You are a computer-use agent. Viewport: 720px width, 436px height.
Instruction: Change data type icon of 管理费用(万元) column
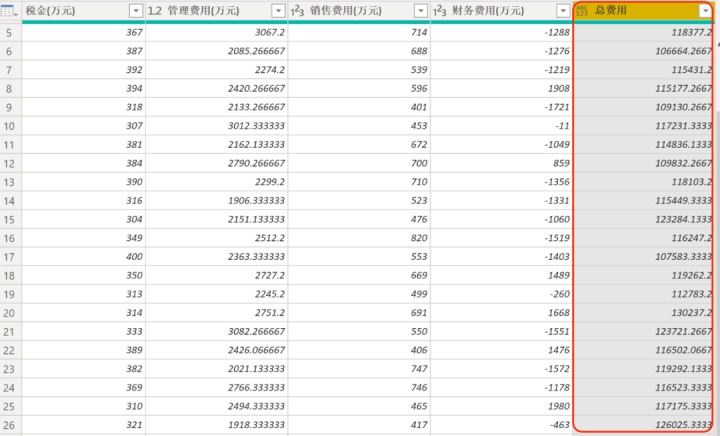[x=155, y=11]
